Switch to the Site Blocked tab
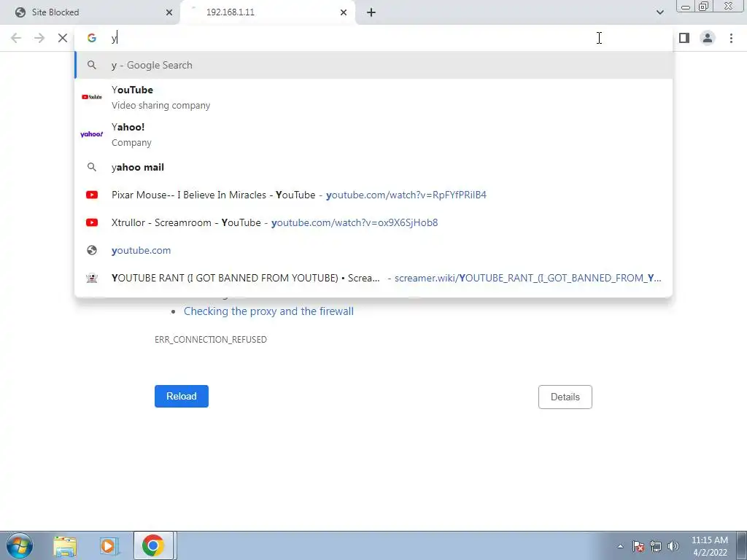 90,12
